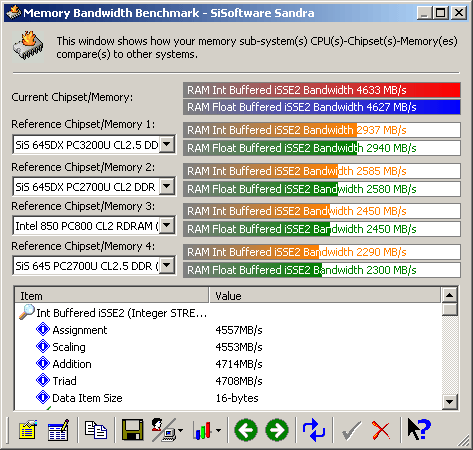Click the red RAM Int Bandwidth 4633 MB/s bar

[x=322, y=90]
